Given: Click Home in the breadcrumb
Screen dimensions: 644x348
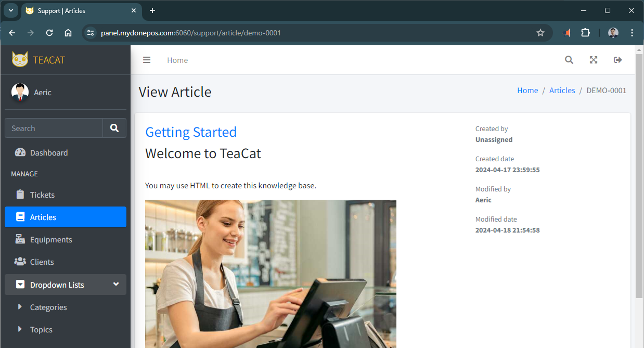Looking at the screenshot, I should (527, 90).
